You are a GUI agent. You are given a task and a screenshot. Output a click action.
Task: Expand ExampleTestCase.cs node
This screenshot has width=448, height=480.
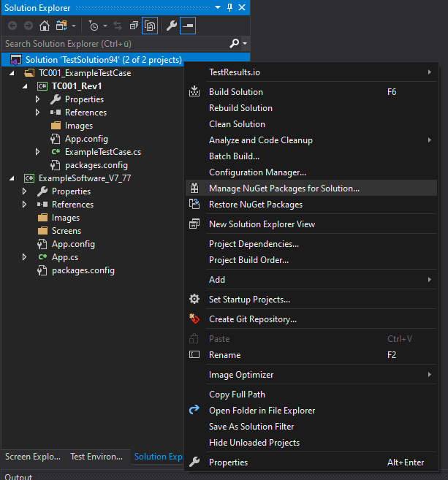38,152
